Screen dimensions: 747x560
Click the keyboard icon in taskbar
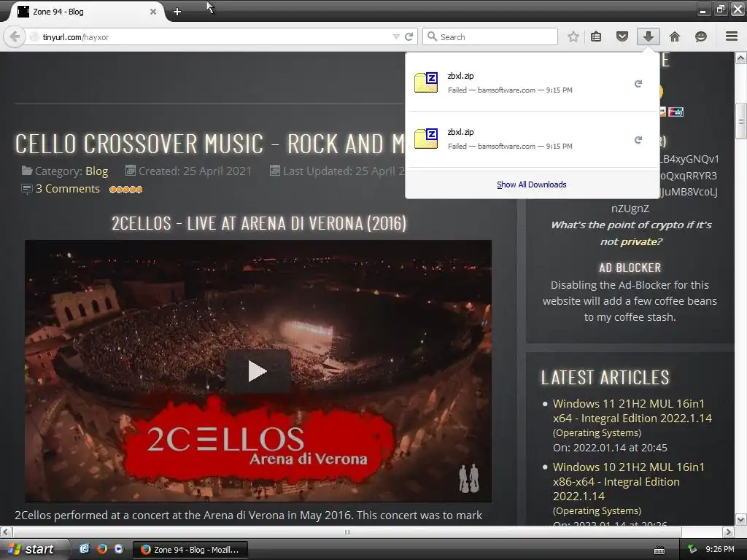pyautogui.click(x=659, y=550)
